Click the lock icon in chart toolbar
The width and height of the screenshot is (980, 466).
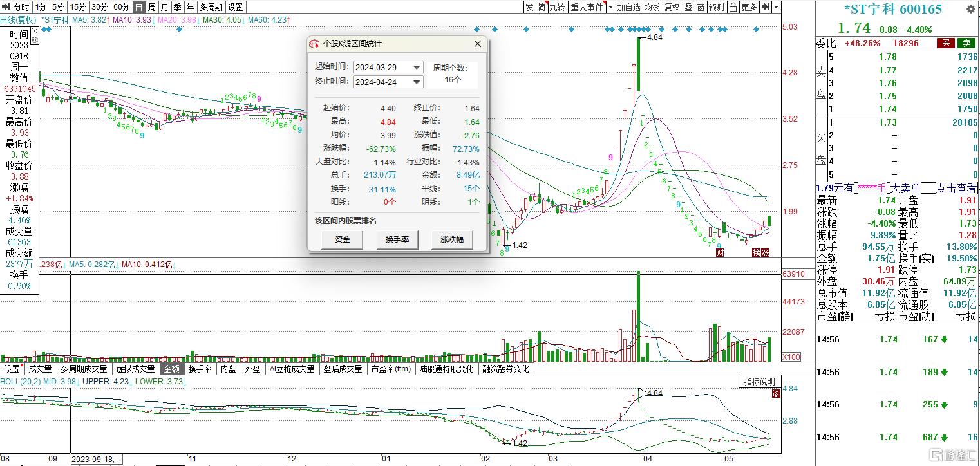pos(733,7)
